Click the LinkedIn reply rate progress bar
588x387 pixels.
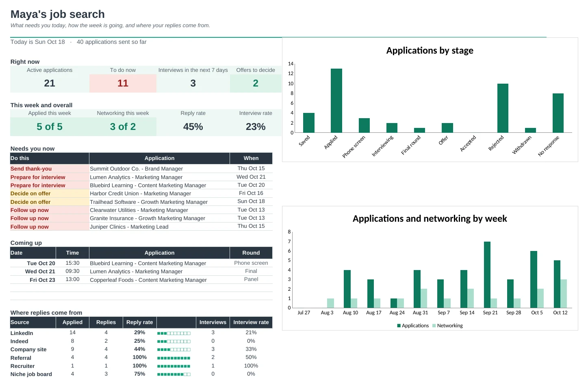pos(174,333)
